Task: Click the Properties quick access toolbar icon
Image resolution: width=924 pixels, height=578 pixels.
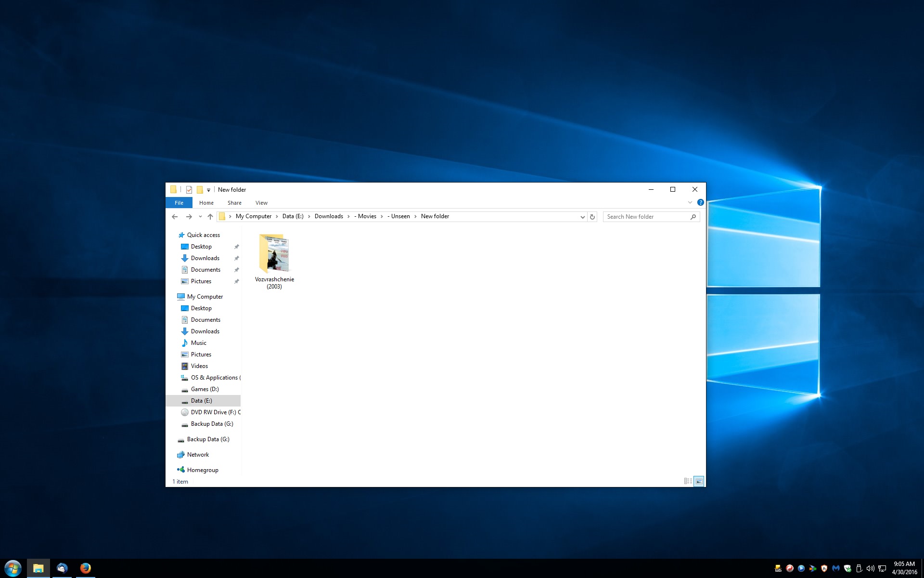Action: [189, 190]
